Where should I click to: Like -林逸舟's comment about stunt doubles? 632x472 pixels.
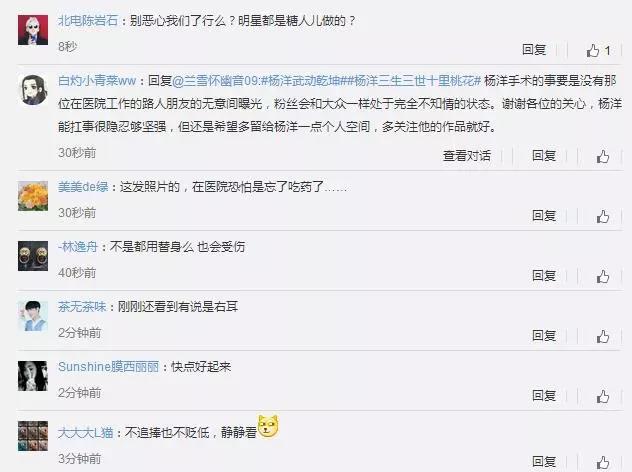point(603,277)
